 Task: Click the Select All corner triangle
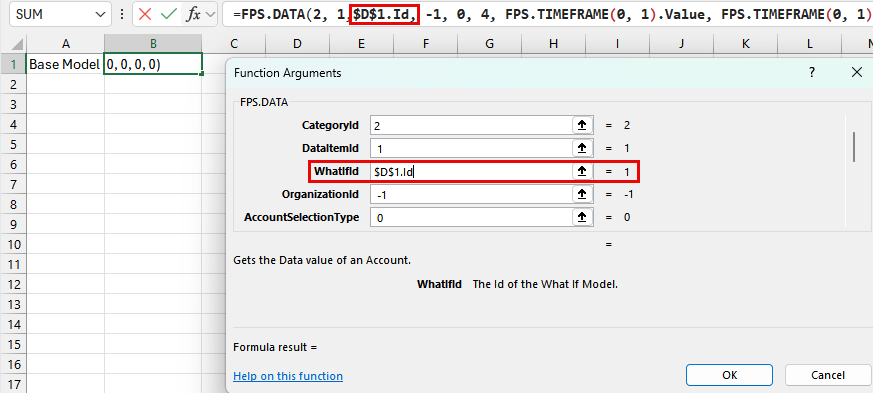coord(18,44)
